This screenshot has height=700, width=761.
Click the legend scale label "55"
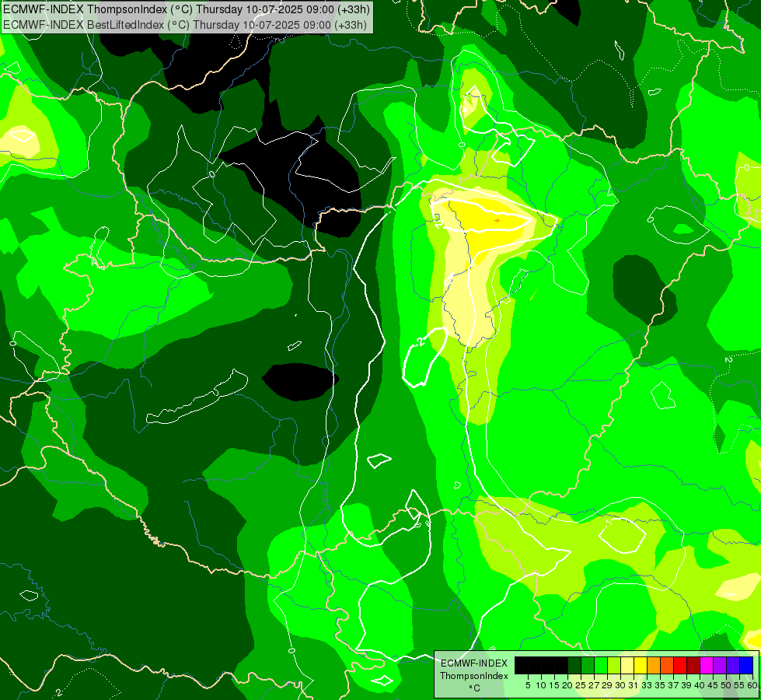point(739,685)
